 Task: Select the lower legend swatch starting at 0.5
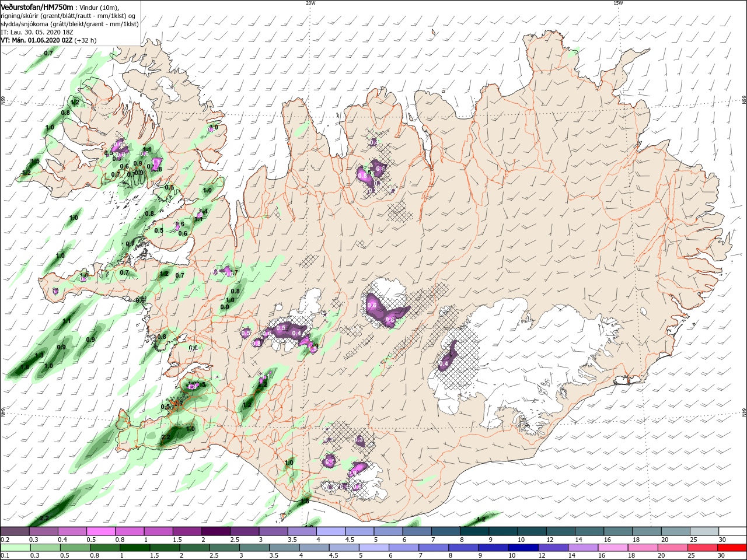tap(75, 548)
